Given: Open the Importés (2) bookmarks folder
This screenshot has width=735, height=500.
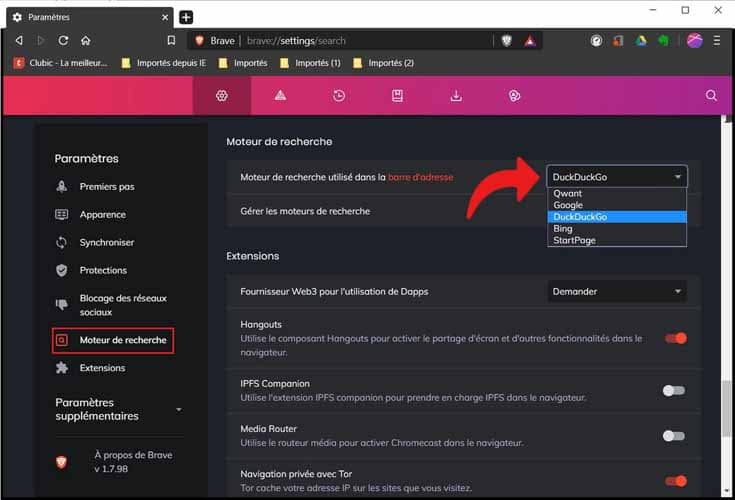Looking at the screenshot, I should coord(383,63).
